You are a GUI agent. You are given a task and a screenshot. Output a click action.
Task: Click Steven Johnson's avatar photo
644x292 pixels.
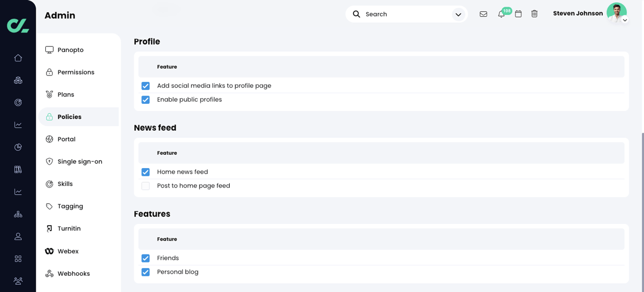[x=617, y=13]
